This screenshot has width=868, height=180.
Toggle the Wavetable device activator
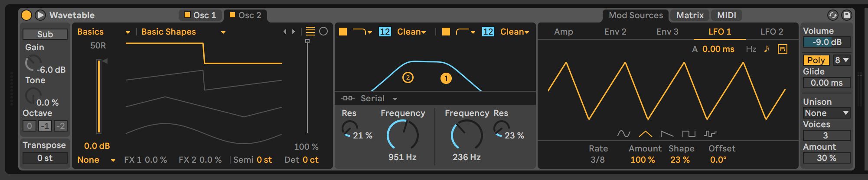[26, 15]
